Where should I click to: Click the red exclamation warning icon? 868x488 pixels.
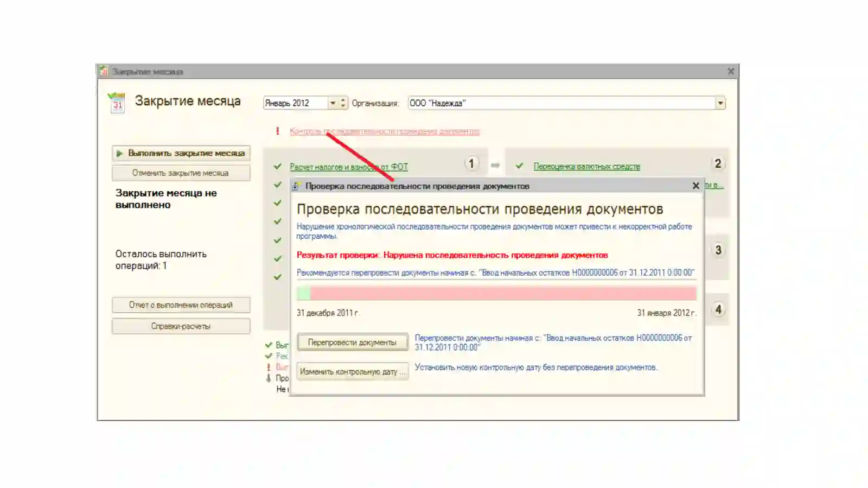pos(278,131)
